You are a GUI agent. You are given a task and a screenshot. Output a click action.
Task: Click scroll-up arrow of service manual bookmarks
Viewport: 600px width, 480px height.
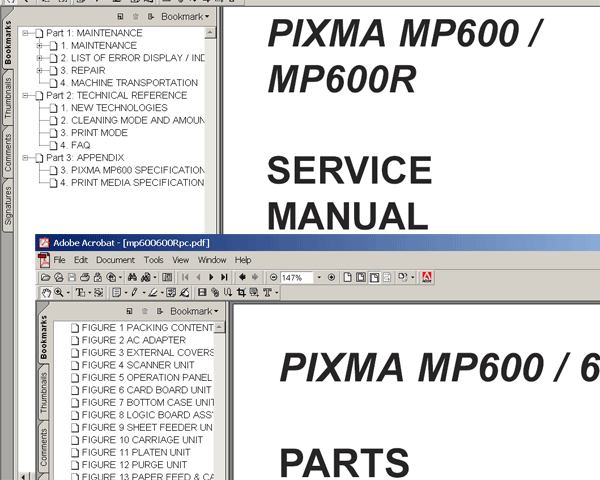point(210,33)
